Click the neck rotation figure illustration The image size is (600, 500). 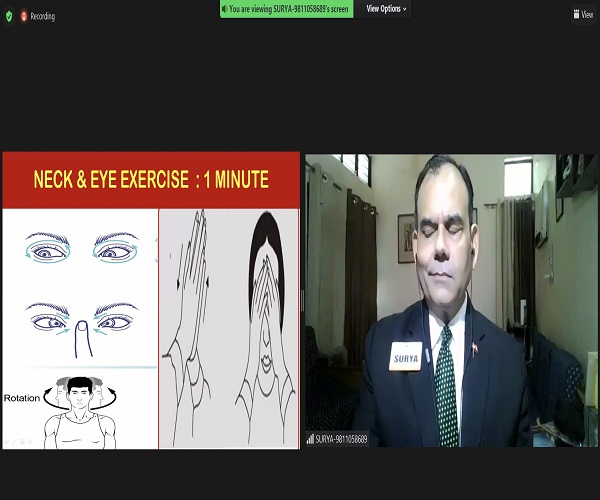point(80,412)
